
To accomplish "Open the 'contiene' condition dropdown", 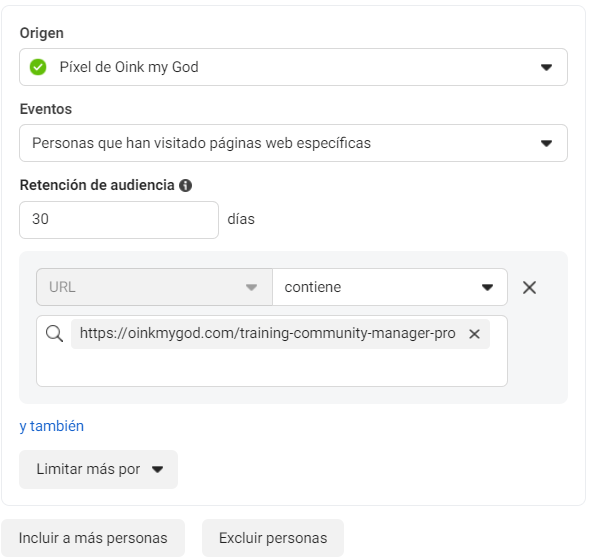I will pos(390,287).
